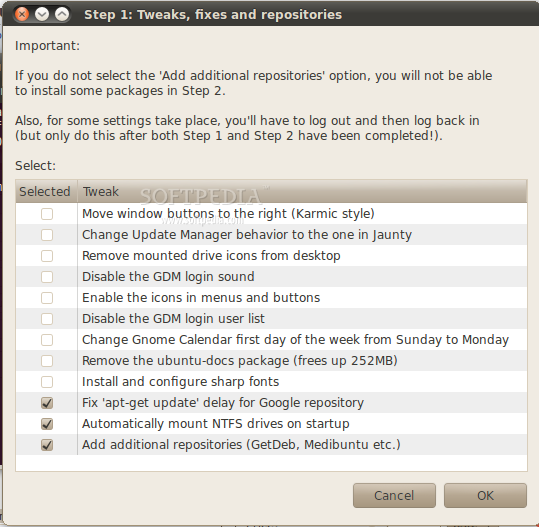The image size is (539, 527).
Task: Tick 'Remove mounted drive icons from desktop'
Action: point(47,256)
